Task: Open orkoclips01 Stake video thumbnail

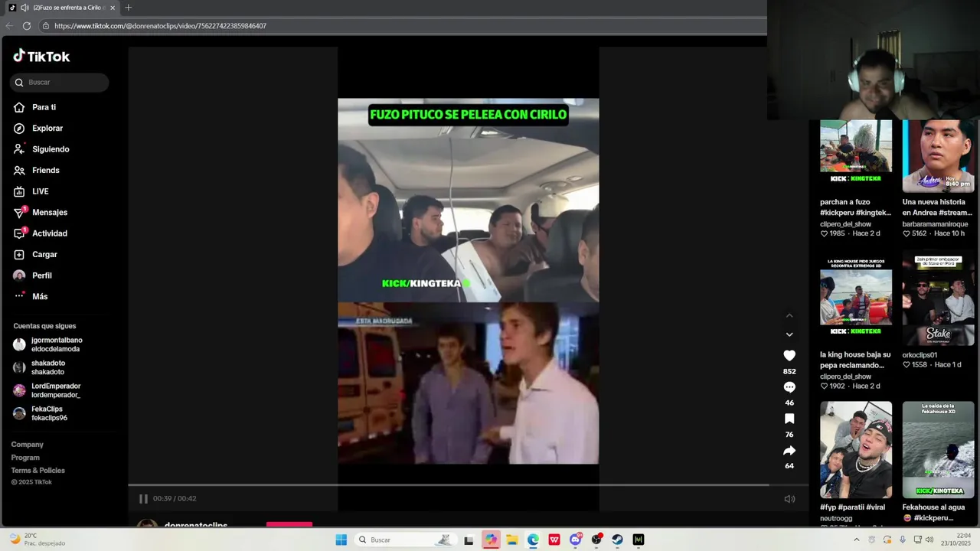Action: (x=938, y=297)
